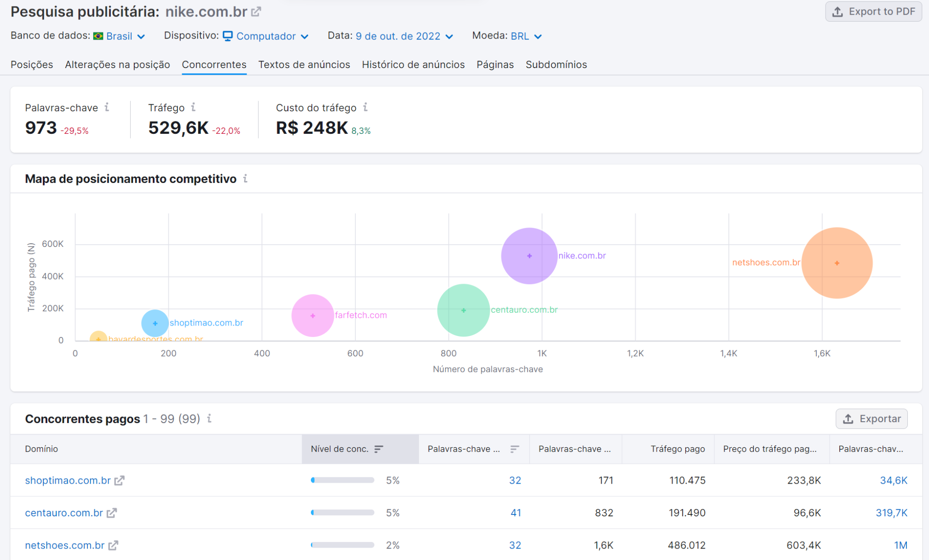This screenshot has width=929, height=560.
Task: Open Histórico de anúncios tab
Action: pos(413,64)
